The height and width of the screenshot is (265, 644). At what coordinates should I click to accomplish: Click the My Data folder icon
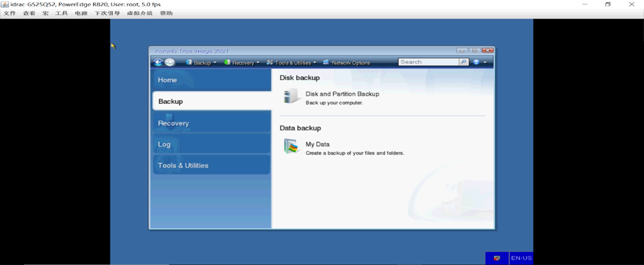click(x=292, y=146)
